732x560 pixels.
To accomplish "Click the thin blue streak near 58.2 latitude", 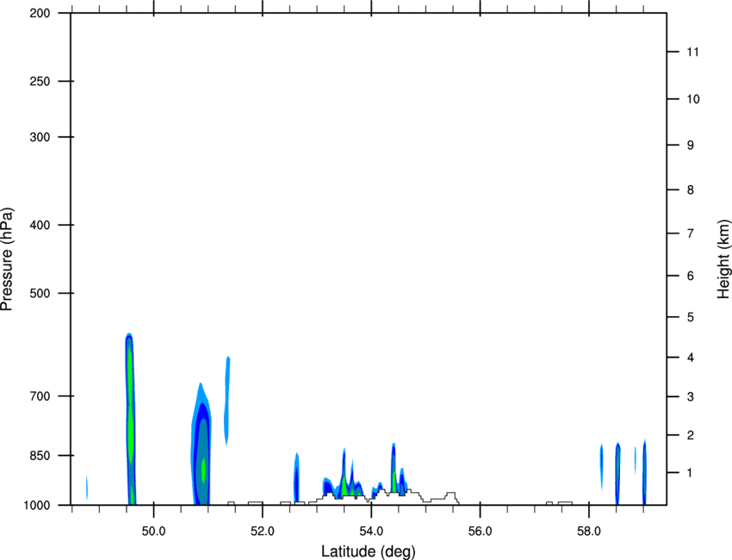I will click(x=601, y=466).
